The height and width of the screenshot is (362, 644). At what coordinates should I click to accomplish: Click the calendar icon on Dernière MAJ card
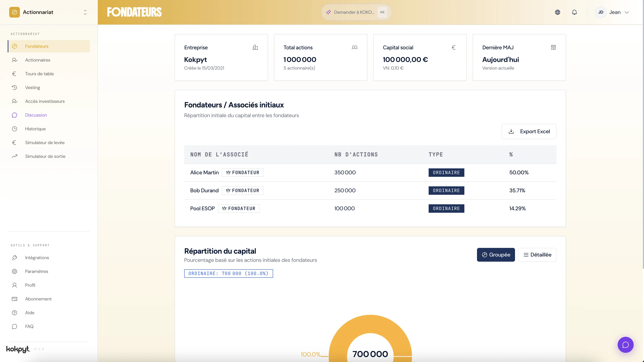tap(553, 47)
